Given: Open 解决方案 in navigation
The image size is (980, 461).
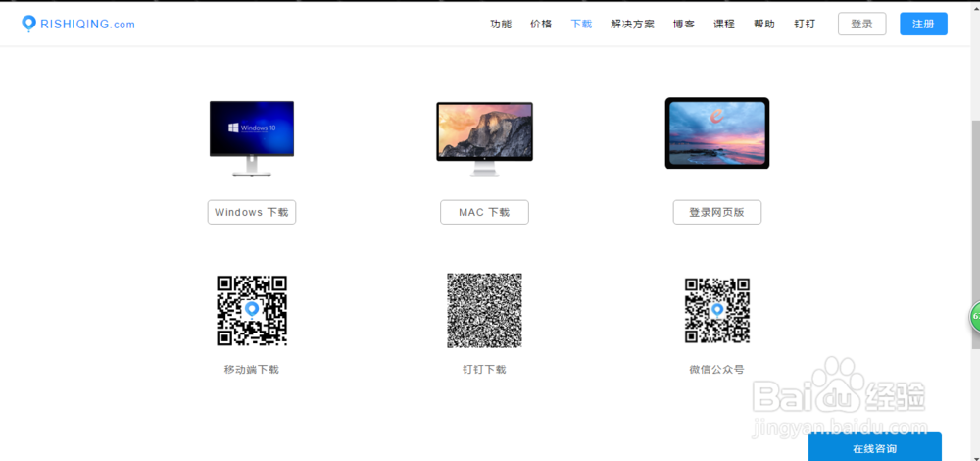Looking at the screenshot, I should (x=632, y=24).
